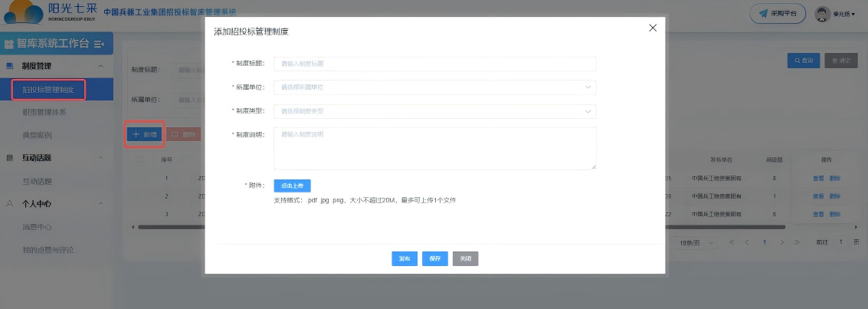This screenshot has height=309, width=868.
Task: Click the 制度说明 text area
Action: [x=434, y=148]
